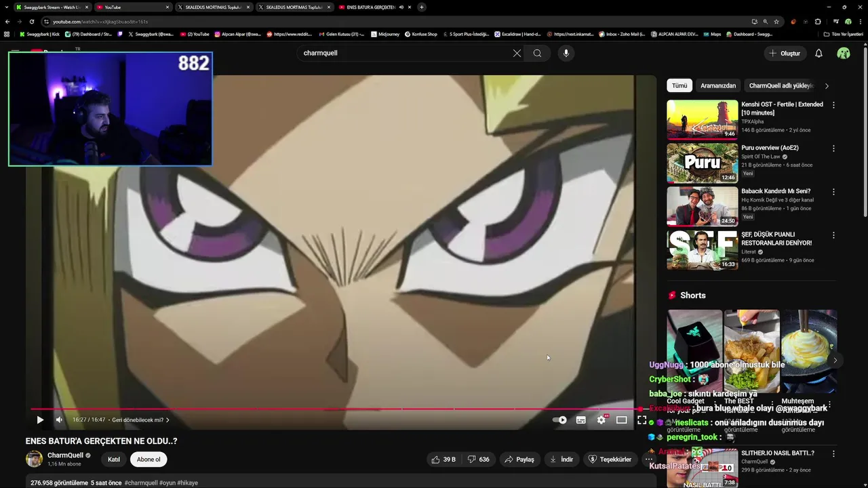Viewport: 868px width, 488px height.
Task: Open options for SLITHER.IO NASIL BATTI video
Action: coord(833,453)
